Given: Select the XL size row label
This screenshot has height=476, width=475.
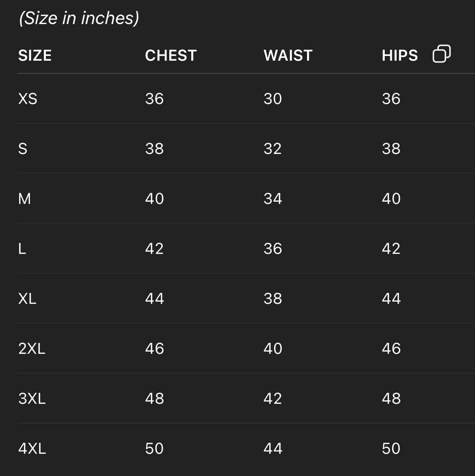Looking at the screenshot, I should (27, 299).
